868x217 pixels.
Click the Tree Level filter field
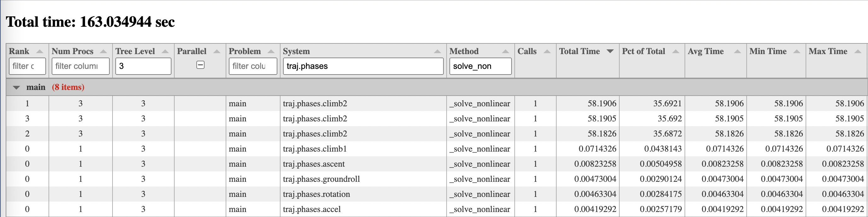pyautogui.click(x=143, y=66)
